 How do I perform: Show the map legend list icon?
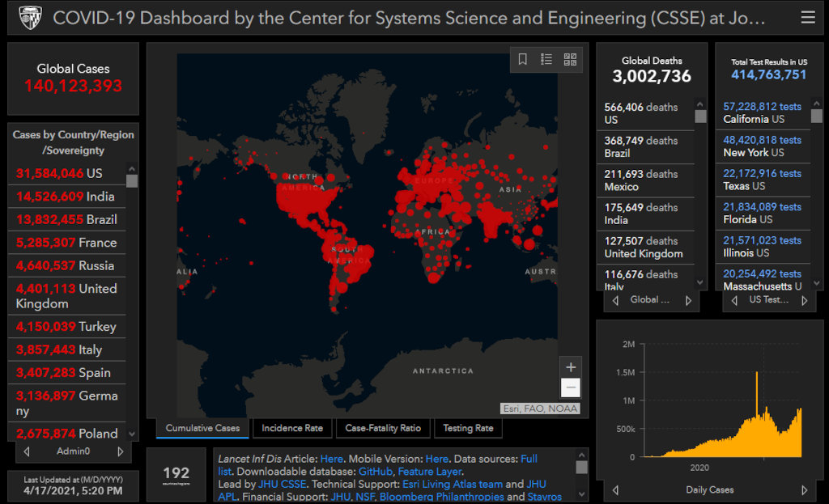[546, 58]
